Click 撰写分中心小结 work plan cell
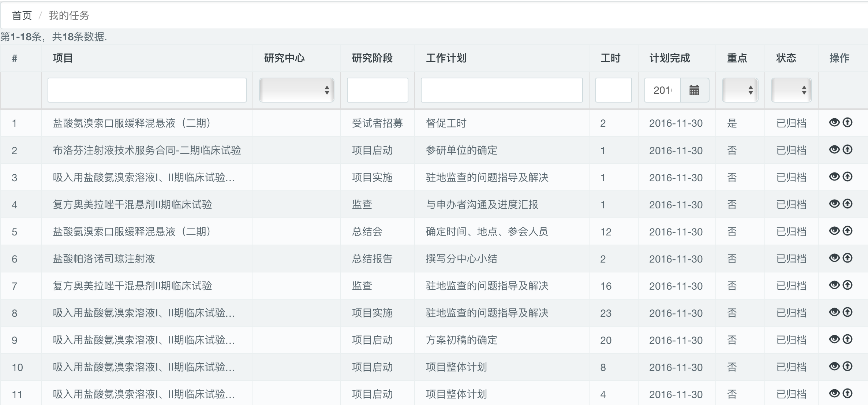 (x=461, y=259)
